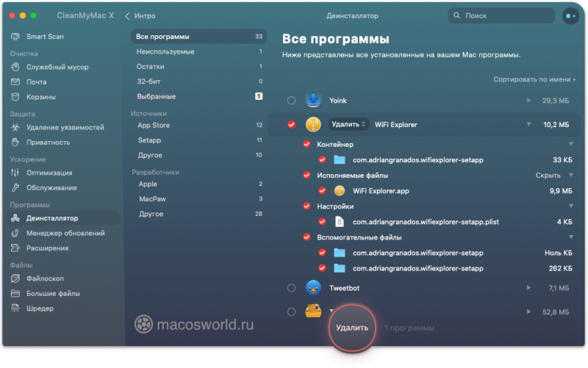Image resolution: width=588 pixels, height=368 pixels.
Task: Uncheck the Исполняемые файлы group checkbox
Action: click(306, 175)
